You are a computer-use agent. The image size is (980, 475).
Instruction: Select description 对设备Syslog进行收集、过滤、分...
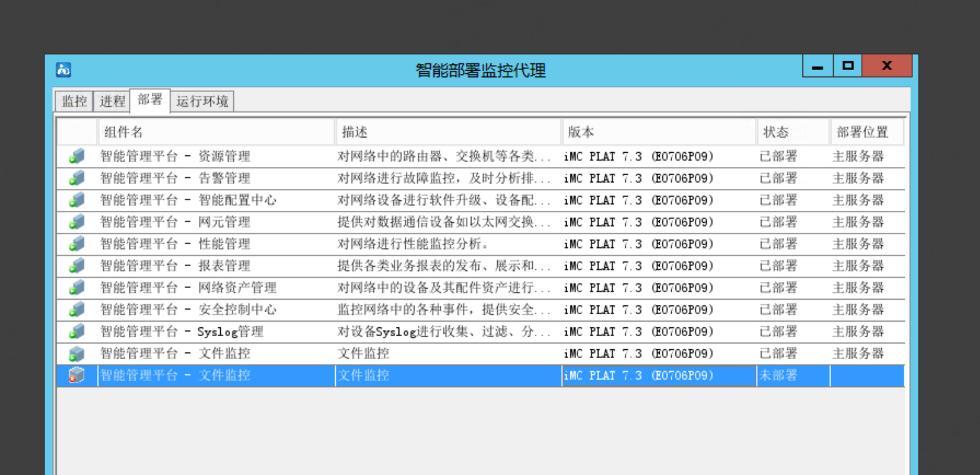tap(445, 332)
